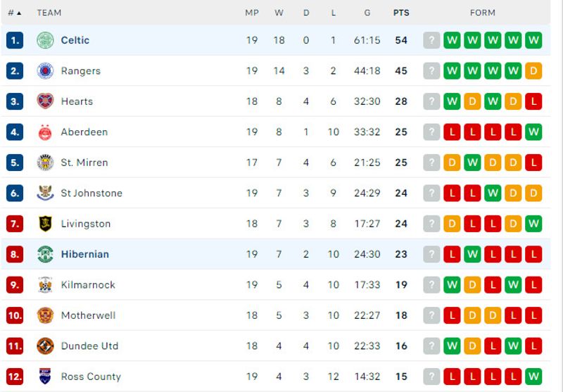The width and height of the screenshot is (563, 392).
Task: Click Rangers' orange D form badge
Action: (x=533, y=70)
